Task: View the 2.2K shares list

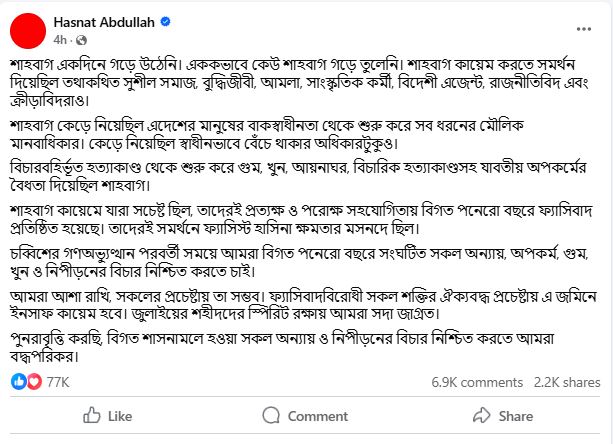Action: [x=567, y=382]
